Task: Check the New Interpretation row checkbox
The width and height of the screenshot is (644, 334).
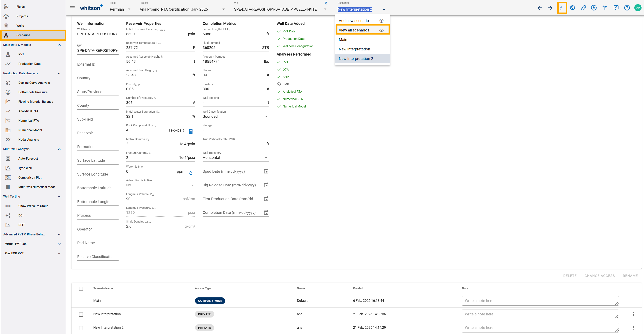Action: (x=81, y=314)
